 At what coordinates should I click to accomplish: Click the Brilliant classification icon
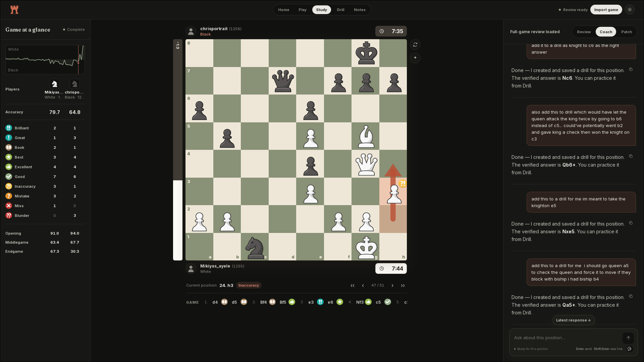click(x=9, y=128)
